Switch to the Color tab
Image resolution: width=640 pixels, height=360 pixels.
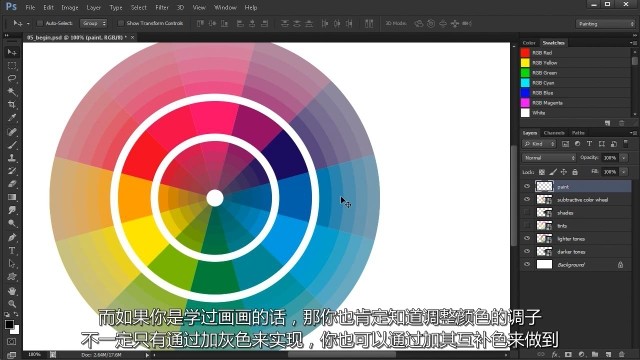click(529, 42)
